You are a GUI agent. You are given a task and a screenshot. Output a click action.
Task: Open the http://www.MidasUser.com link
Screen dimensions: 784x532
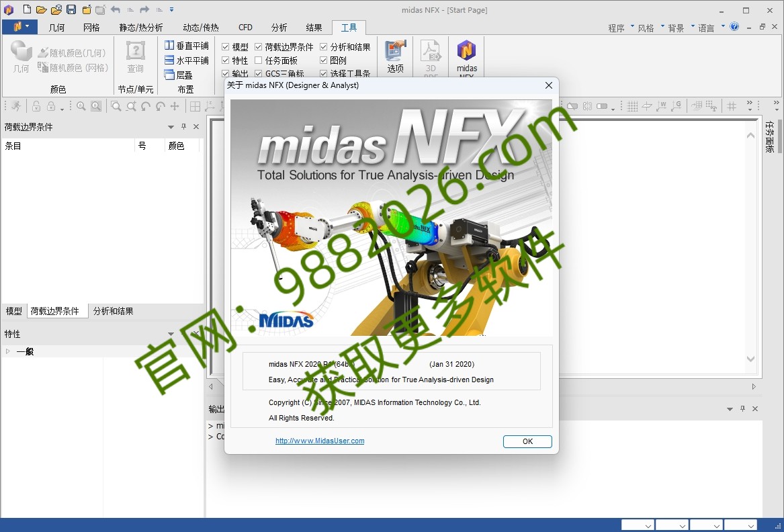pyautogui.click(x=320, y=441)
